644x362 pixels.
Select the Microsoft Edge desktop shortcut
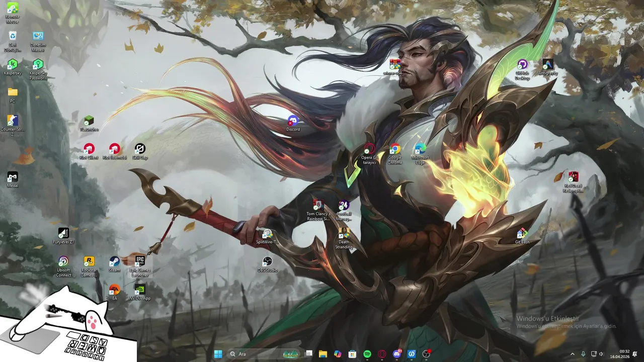[421, 154]
